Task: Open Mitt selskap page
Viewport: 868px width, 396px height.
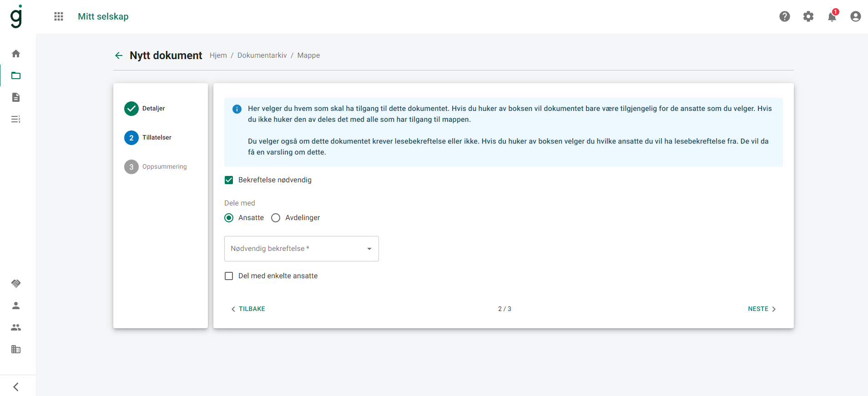Action: click(x=103, y=16)
